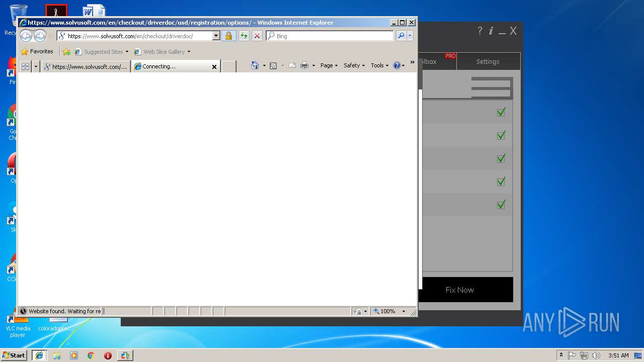Go forward in Internet Explorer
Viewport: 644px width, 362px height.
tap(40, 36)
